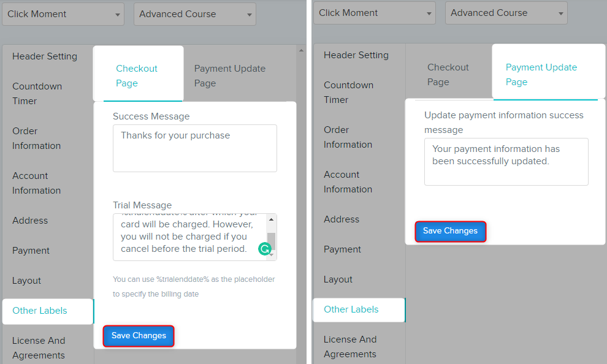Image resolution: width=607 pixels, height=364 pixels.
Task: Click the panel scroll-up arrow beside Payment Update tab
Action: tap(301, 50)
